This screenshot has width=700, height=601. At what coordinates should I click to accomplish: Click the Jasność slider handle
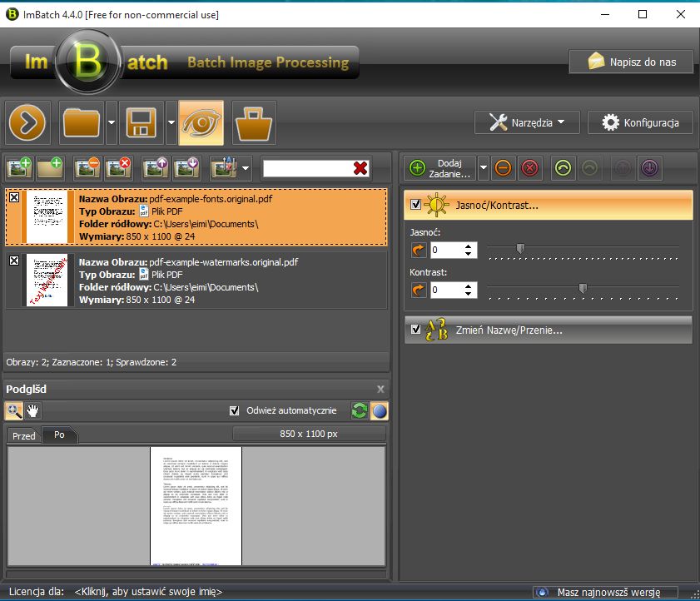(520, 248)
